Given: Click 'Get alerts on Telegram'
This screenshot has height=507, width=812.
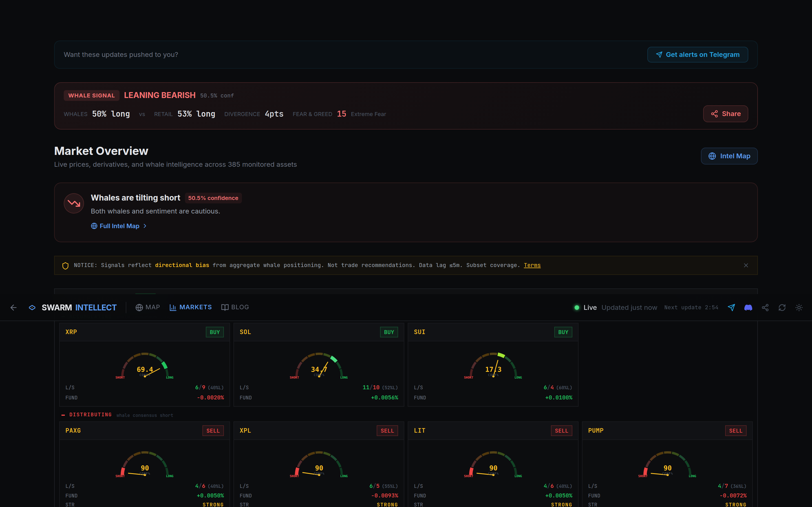Looking at the screenshot, I should tap(697, 54).
